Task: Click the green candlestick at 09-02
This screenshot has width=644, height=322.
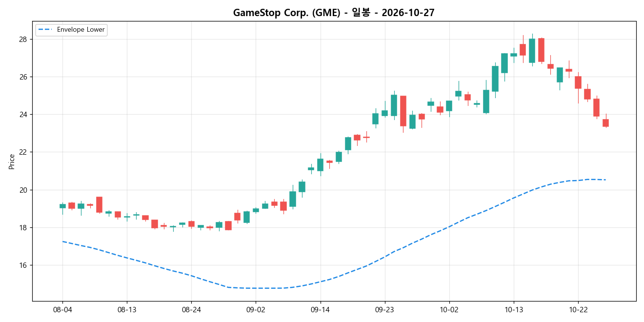Action: pos(256,210)
